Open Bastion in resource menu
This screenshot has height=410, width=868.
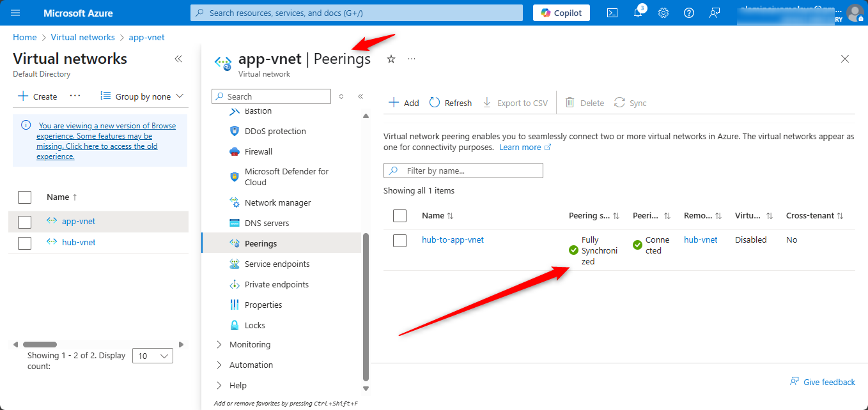point(258,111)
